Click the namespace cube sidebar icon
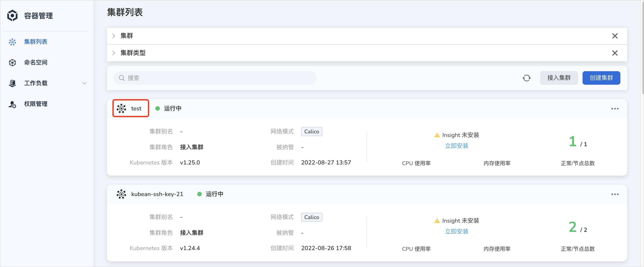 pos(12,63)
